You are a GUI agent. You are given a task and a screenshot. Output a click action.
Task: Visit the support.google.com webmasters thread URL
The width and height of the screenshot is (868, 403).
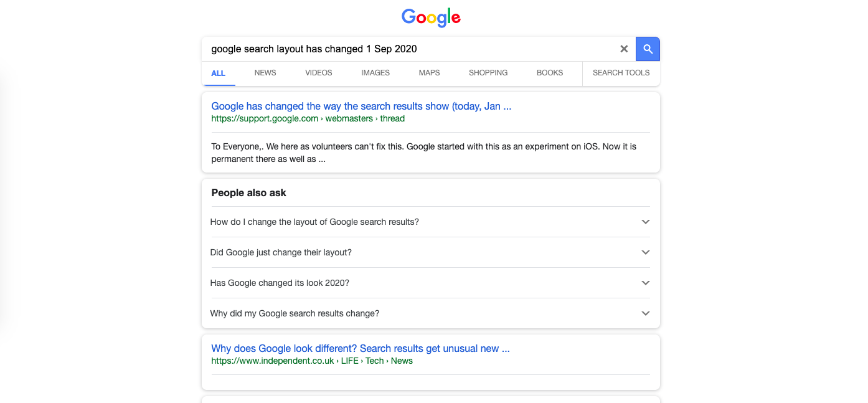pyautogui.click(x=308, y=118)
